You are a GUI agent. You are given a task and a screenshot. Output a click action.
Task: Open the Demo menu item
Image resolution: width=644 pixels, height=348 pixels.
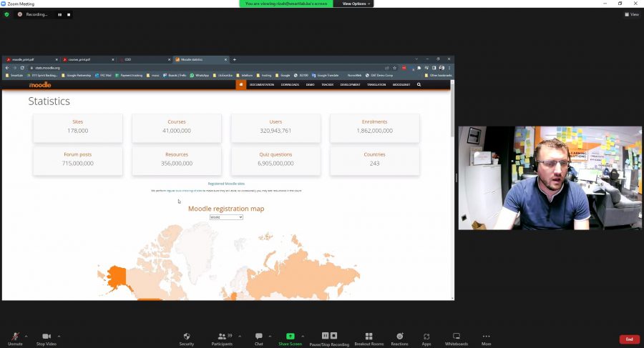(x=310, y=84)
